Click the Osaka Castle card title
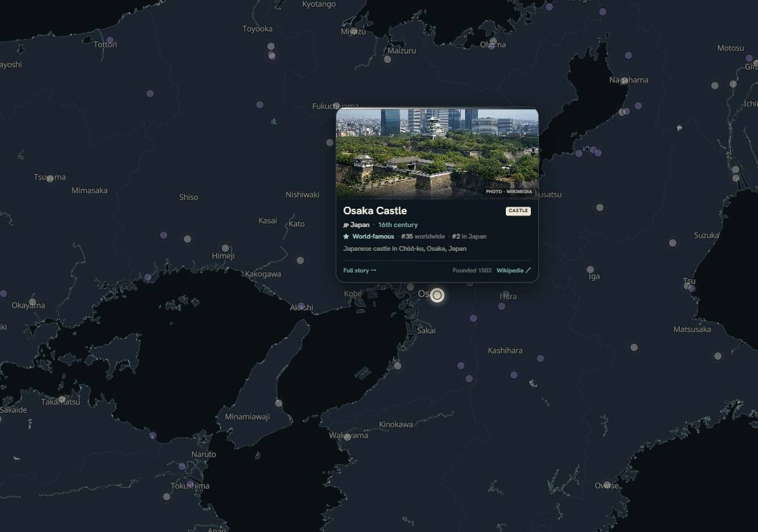 (375, 211)
